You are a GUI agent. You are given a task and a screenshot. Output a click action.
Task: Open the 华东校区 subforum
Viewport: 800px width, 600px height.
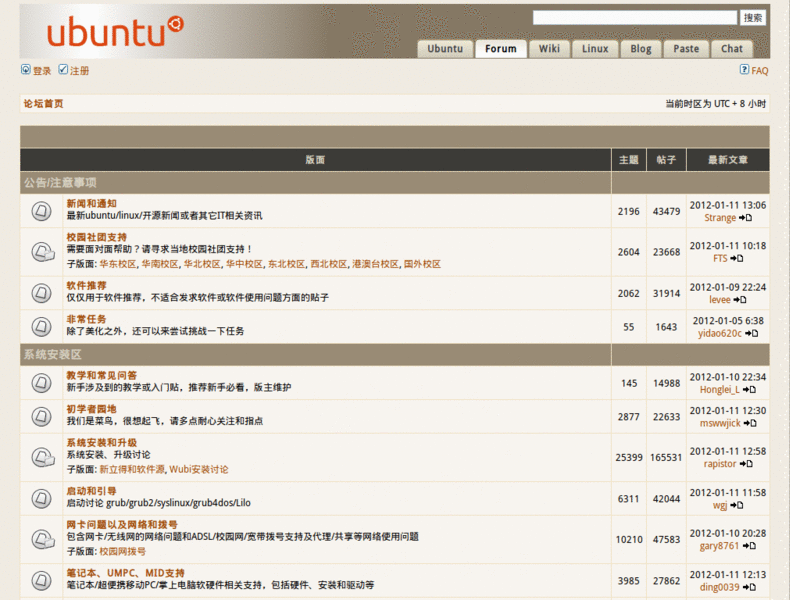(118, 264)
